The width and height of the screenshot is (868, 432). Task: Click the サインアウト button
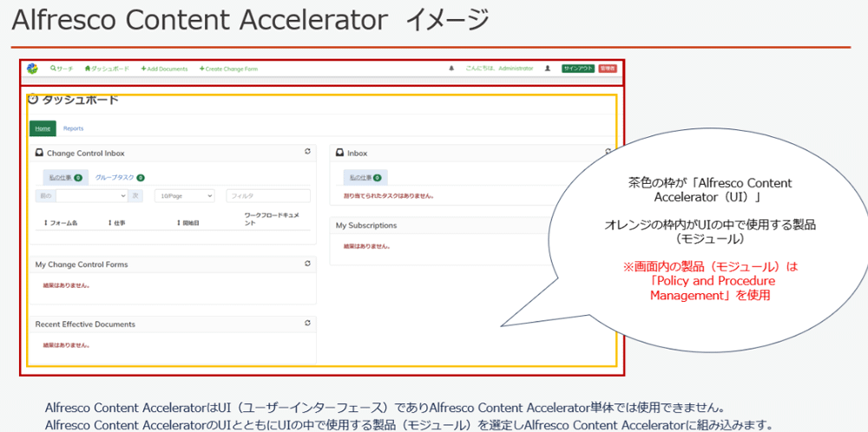(578, 69)
